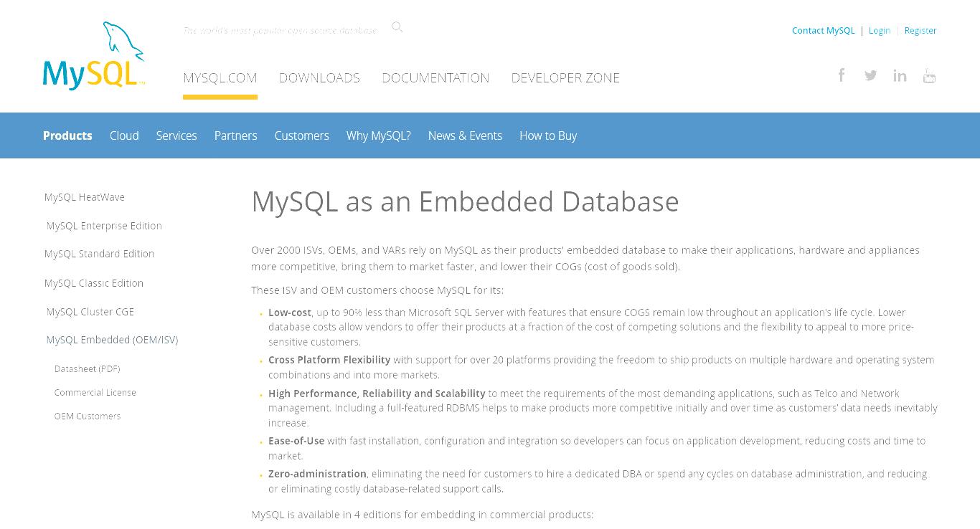Image resolution: width=980 pixels, height=529 pixels.
Task: Open the Datasheet (PDF) sidebar link
Action: (x=88, y=368)
